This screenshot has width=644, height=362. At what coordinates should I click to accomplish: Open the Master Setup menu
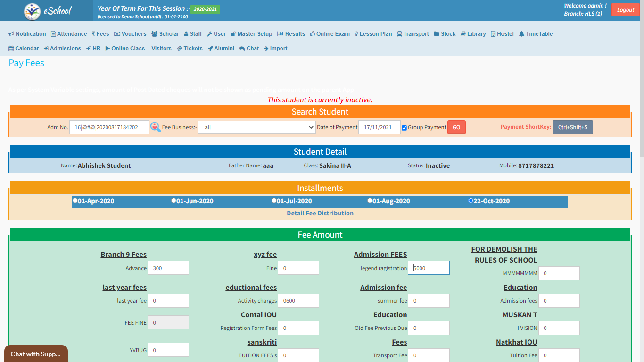pyautogui.click(x=251, y=34)
